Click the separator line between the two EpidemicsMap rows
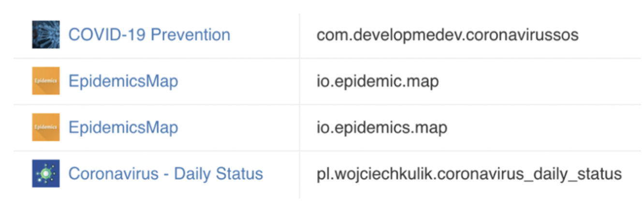This screenshot has width=644, height=205. click(x=327, y=104)
